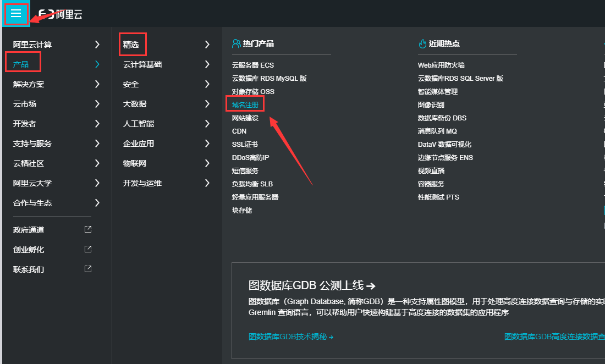Select 产品 in the main menu

click(21, 64)
